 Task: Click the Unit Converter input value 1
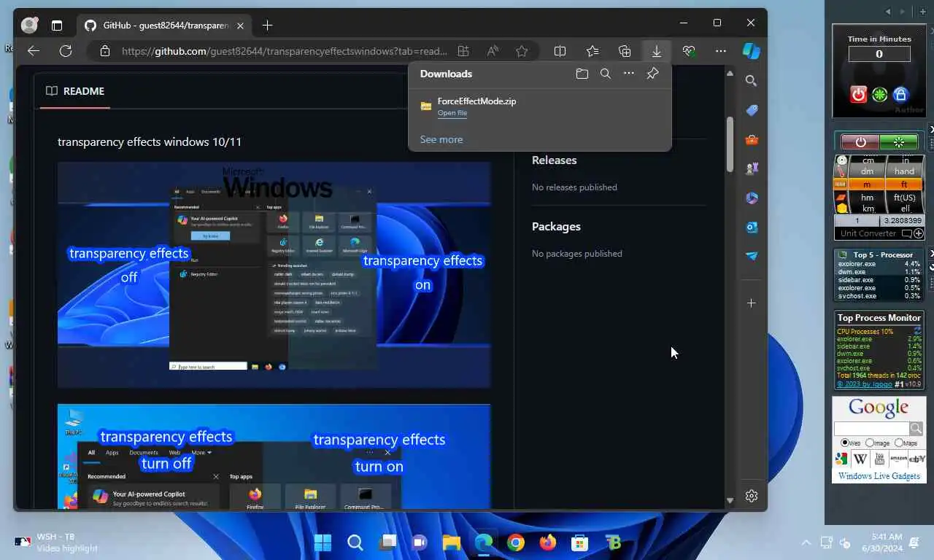click(857, 220)
